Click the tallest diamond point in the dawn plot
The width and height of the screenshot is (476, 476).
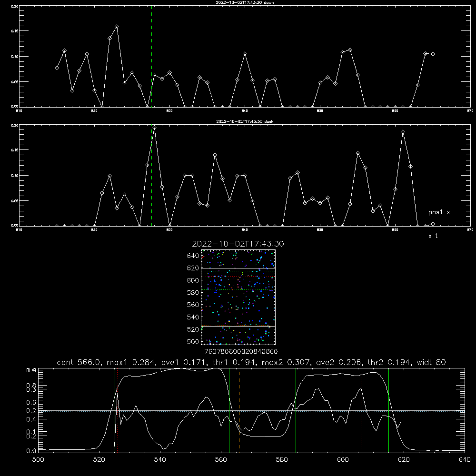point(117,27)
